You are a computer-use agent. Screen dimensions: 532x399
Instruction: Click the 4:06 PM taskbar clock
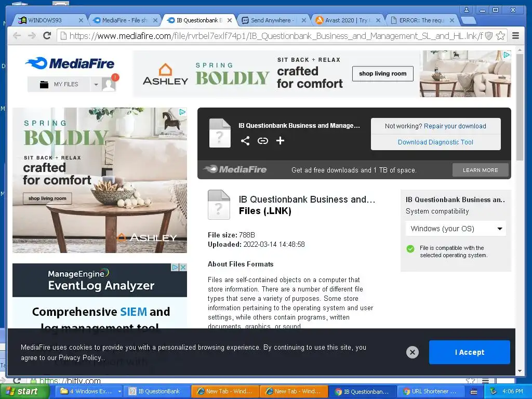pos(513,392)
